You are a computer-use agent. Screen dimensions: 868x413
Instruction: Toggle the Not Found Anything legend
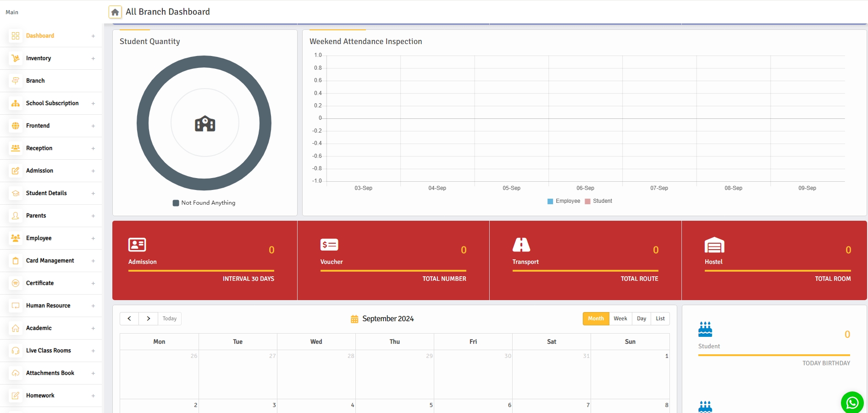point(204,202)
